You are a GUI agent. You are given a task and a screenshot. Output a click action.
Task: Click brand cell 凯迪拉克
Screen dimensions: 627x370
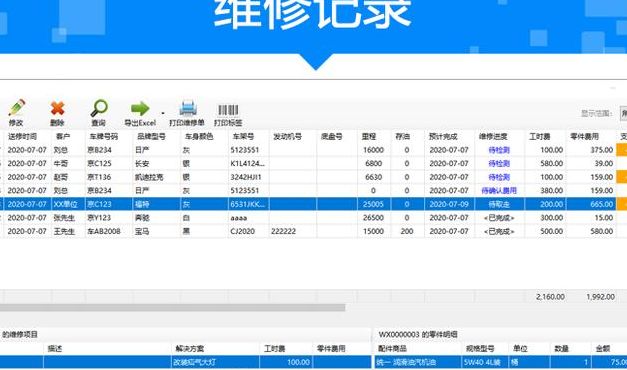click(149, 177)
